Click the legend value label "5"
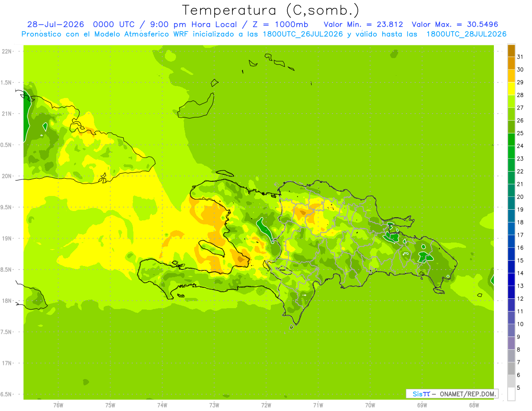 click(519, 388)
